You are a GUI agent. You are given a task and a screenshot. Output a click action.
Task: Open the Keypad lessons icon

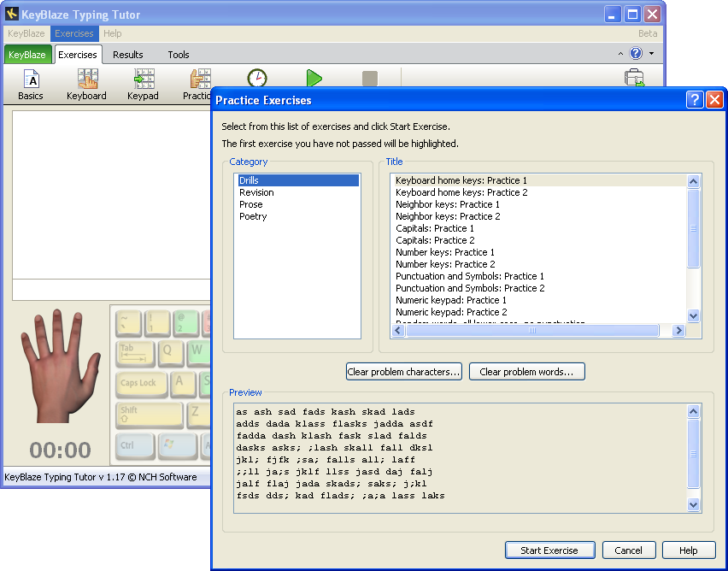click(143, 85)
